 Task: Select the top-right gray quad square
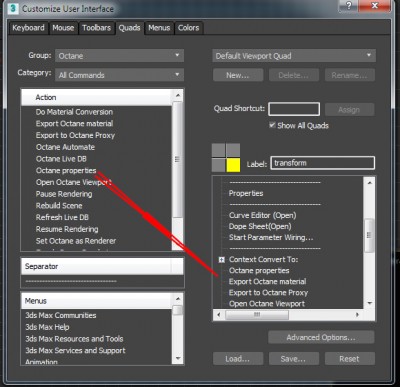tap(233, 150)
